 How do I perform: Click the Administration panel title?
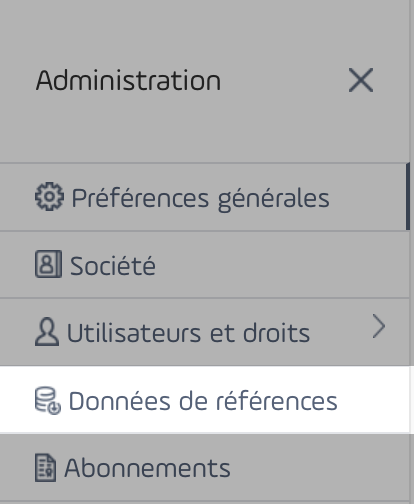[128, 80]
